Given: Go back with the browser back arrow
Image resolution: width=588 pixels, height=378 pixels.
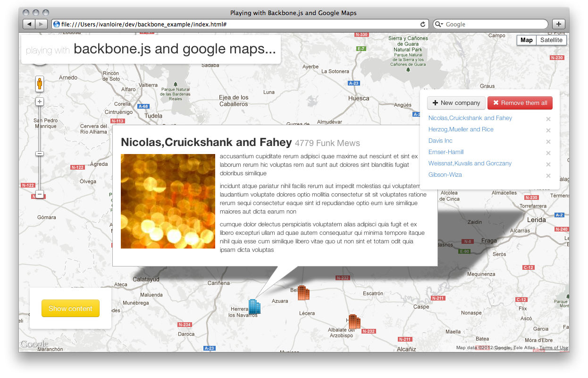Looking at the screenshot, I should pos(29,24).
